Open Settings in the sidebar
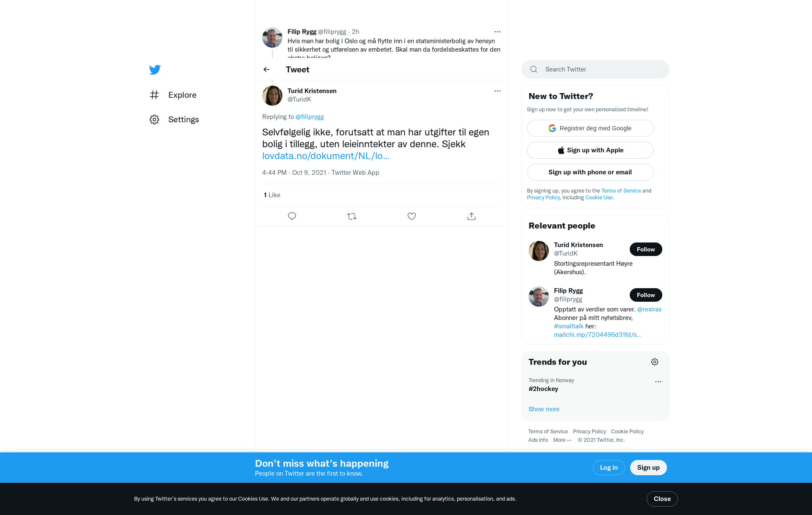The width and height of the screenshot is (812, 515). (x=174, y=119)
